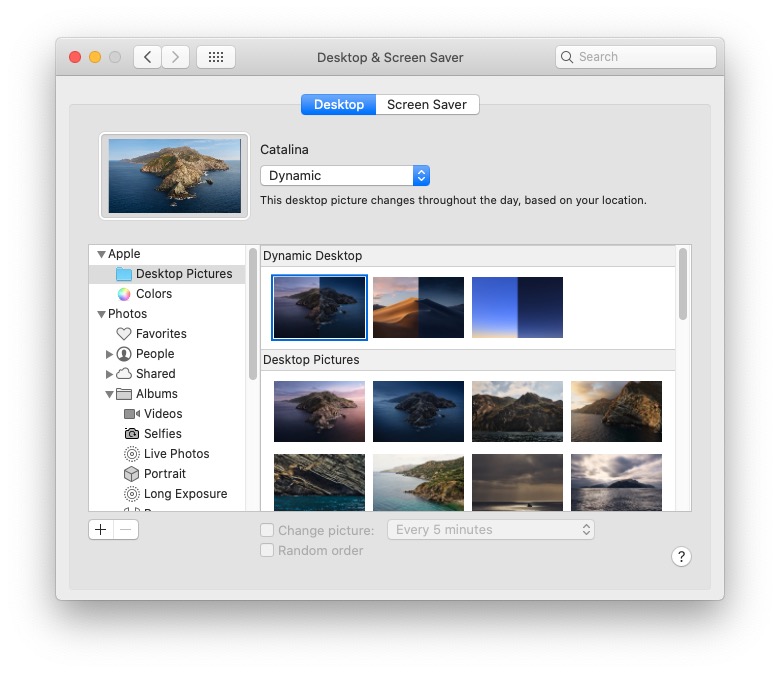
Task: Select the Desktop tab
Action: 339,104
